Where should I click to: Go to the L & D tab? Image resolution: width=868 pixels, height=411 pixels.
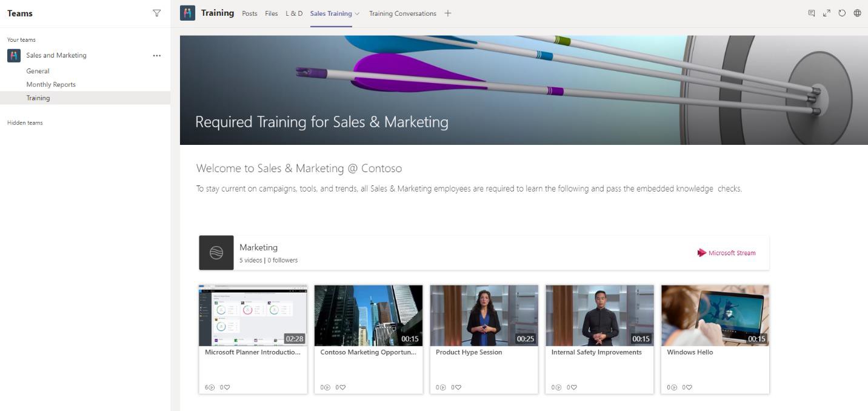click(x=294, y=13)
